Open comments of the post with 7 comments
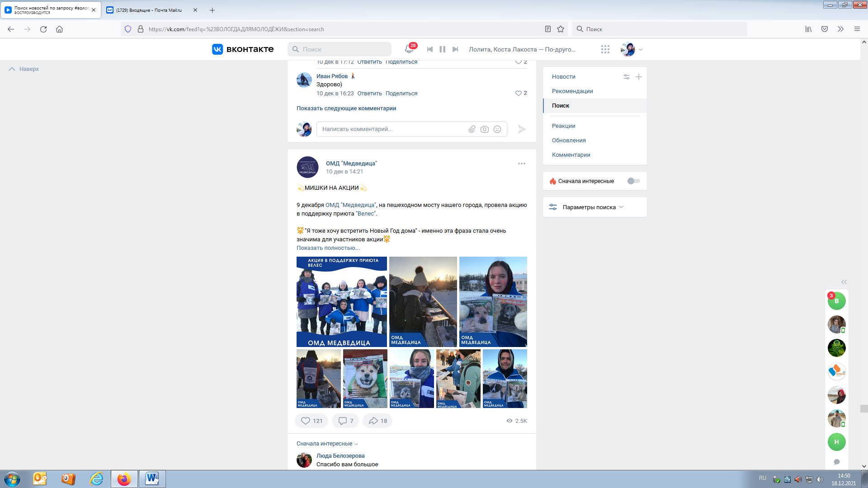Image resolution: width=868 pixels, height=488 pixels. click(x=345, y=421)
